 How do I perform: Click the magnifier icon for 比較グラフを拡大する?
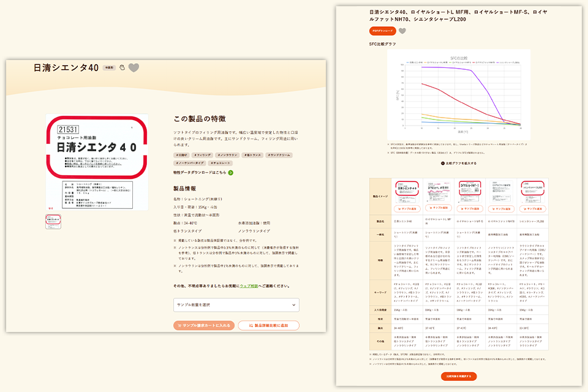[x=443, y=163]
